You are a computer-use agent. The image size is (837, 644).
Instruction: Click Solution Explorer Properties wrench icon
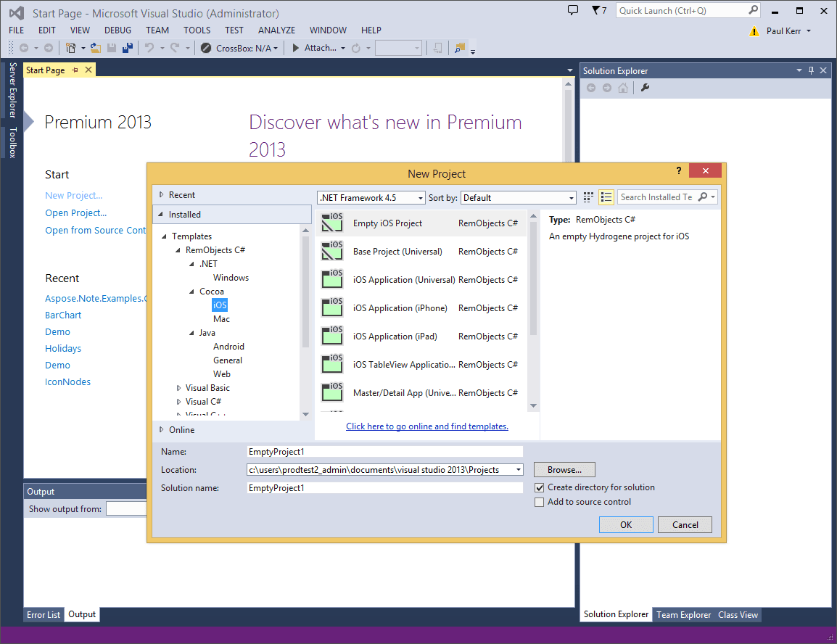coord(645,88)
